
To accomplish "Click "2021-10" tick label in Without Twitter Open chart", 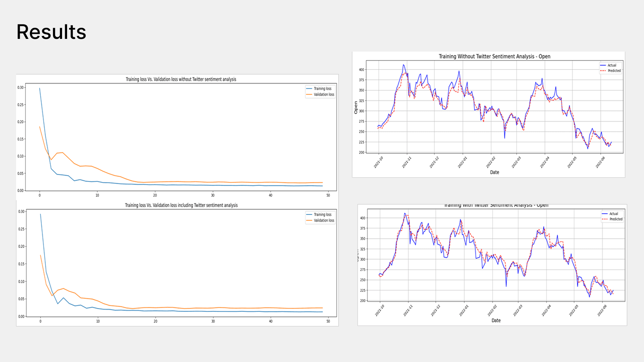I will click(378, 162).
